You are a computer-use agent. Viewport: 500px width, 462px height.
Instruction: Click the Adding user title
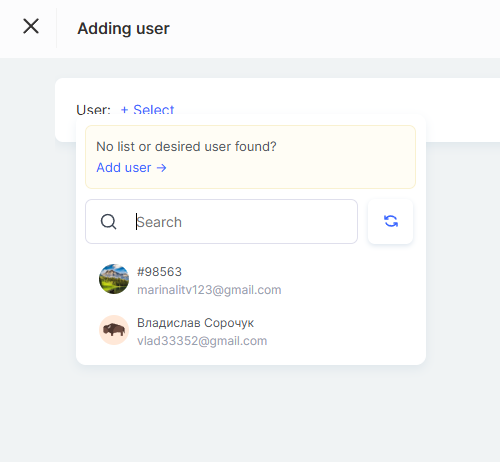[x=123, y=29]
